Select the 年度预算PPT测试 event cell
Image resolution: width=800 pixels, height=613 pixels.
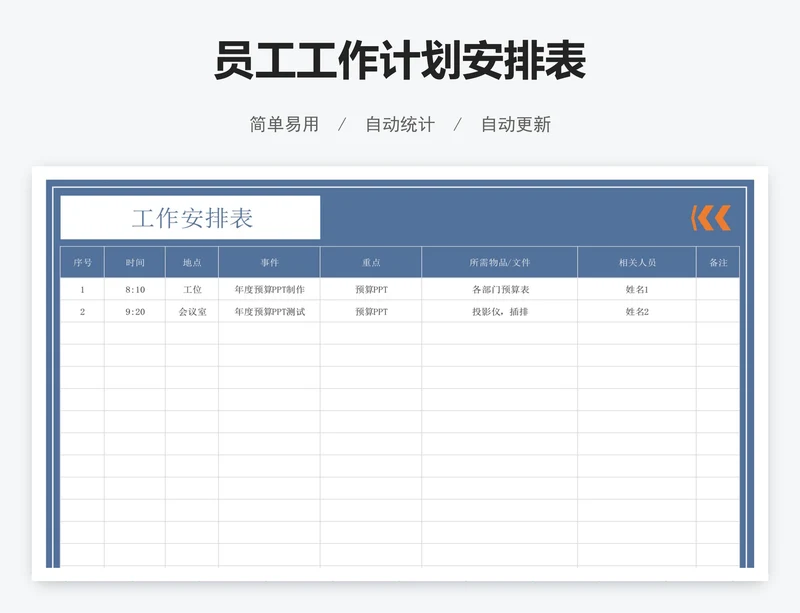[x=269, y=311]
